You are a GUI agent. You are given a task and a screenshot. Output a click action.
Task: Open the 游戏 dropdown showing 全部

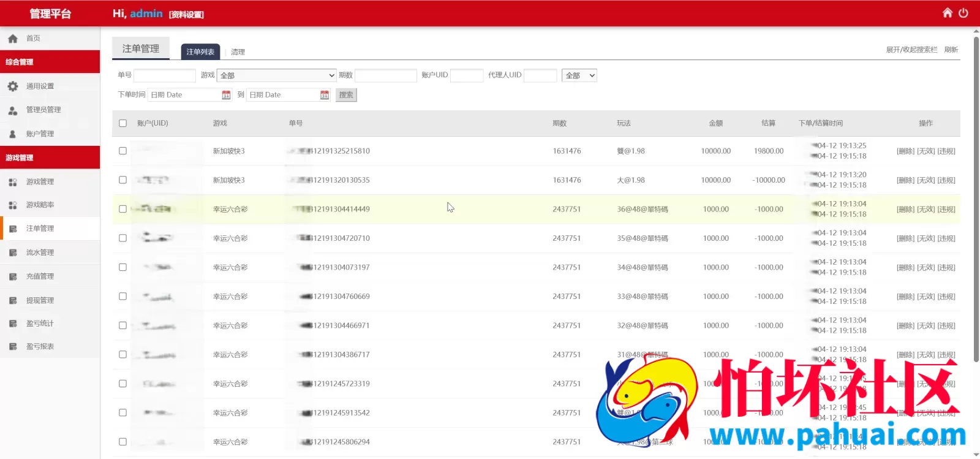[277, 75]
